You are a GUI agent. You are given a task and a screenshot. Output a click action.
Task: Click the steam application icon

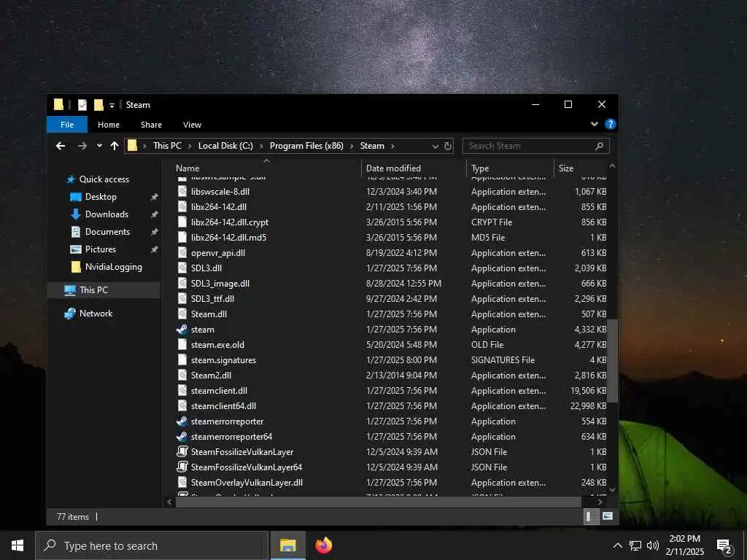[x=182, y=330]
